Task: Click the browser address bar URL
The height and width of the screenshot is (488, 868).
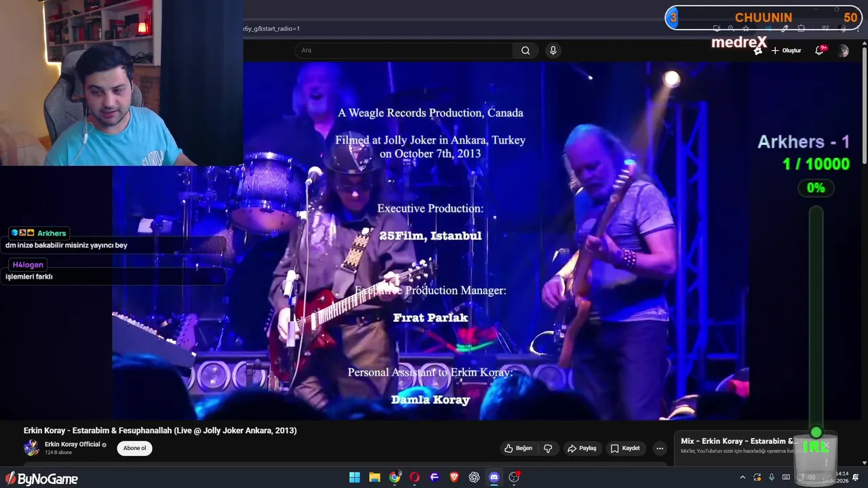Action: pyautogui.click(x=272, y=28)
